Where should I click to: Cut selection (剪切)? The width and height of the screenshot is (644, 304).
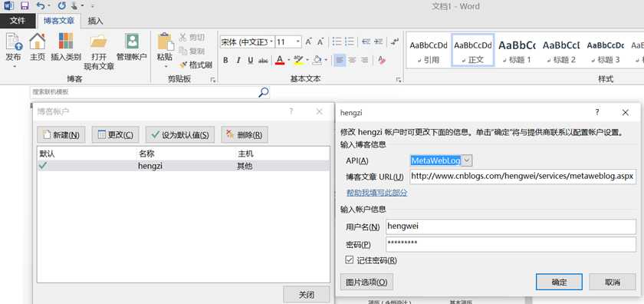[192, 38]
